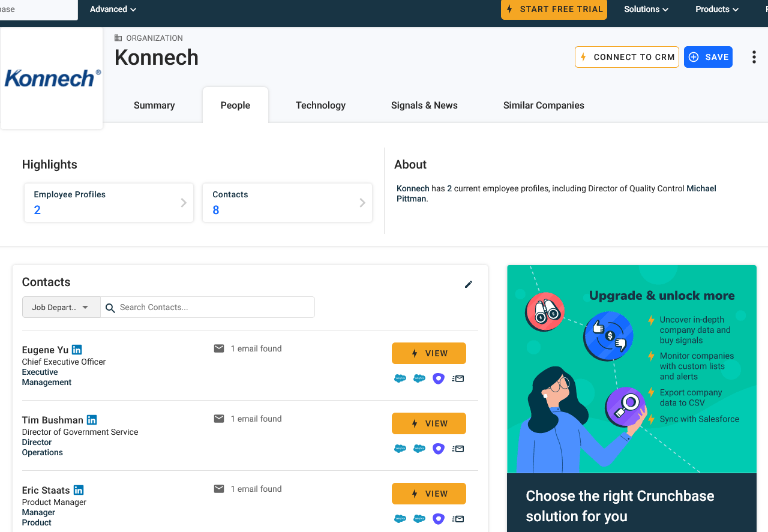
Task: Click the Start Free Trial button
Action: click(554, 9)
